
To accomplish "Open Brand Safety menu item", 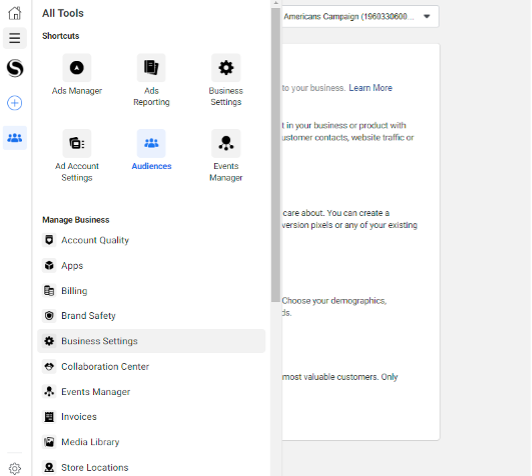I will click(x=151, y=316).
